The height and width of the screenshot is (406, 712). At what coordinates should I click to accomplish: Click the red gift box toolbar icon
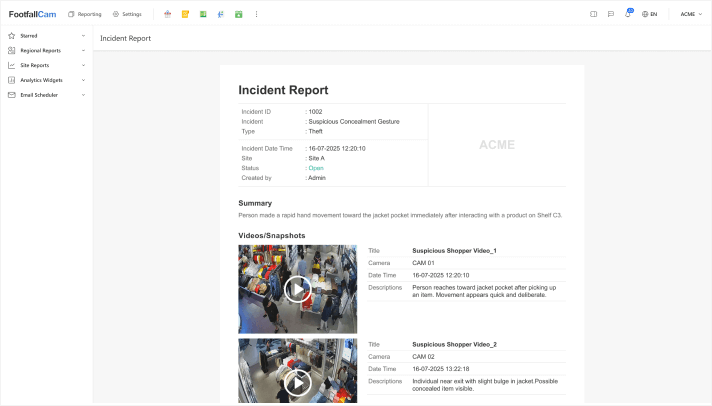pyautogui.click(x=168, y=14)
